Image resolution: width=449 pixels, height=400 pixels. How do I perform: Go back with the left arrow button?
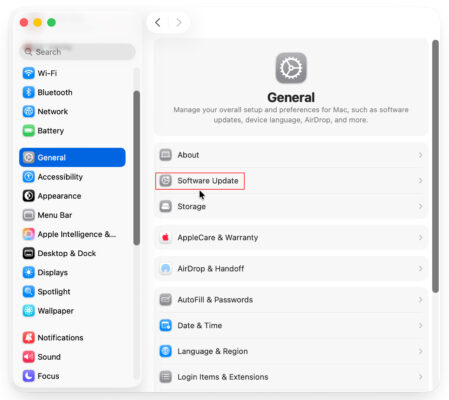click(x=158, y=22)
